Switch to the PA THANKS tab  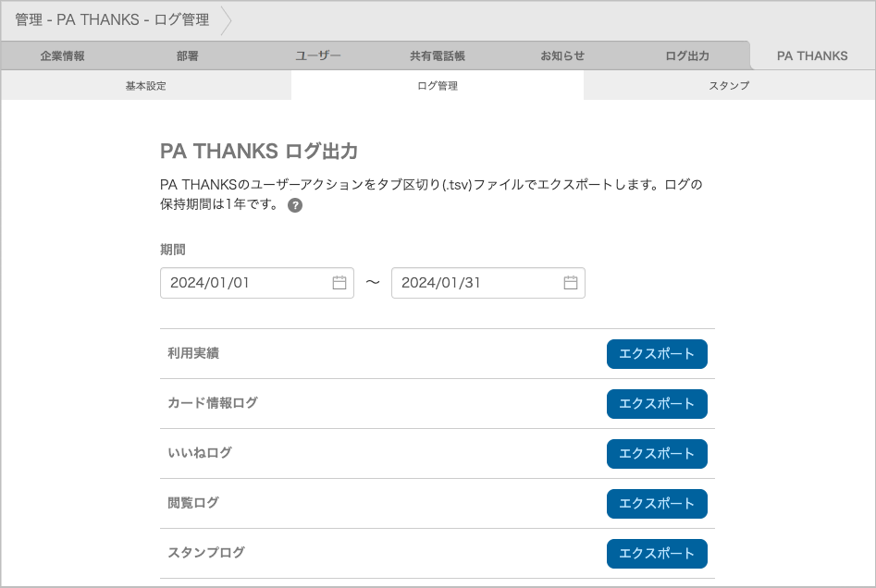click(x=812, y=55)
